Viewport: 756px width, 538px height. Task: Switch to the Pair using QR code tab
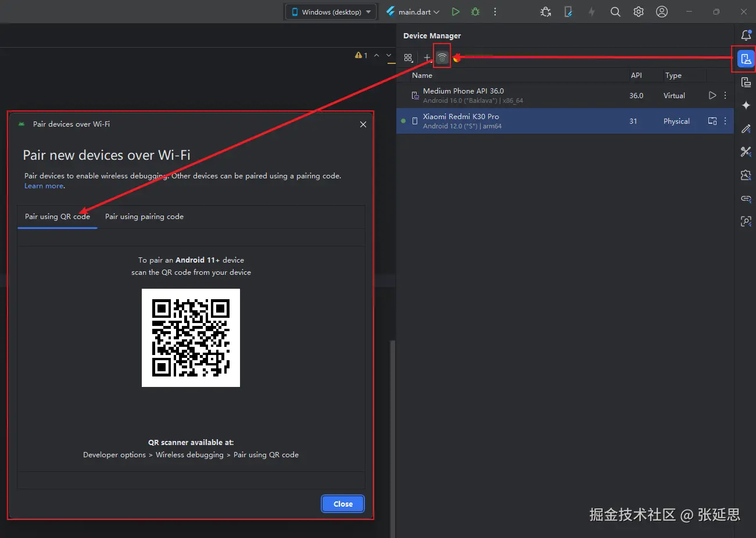(x=58, y=217)
